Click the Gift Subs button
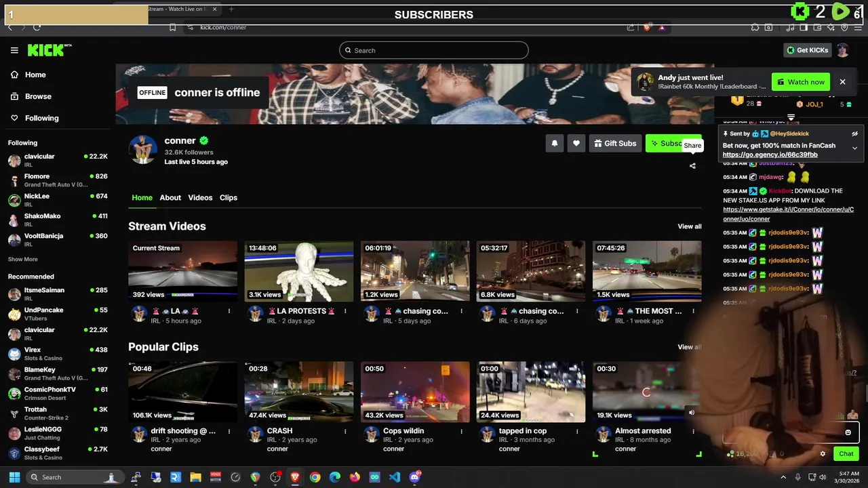Image resolution: width=868 pixels, height=488 pixels. [x=615, y=143]
